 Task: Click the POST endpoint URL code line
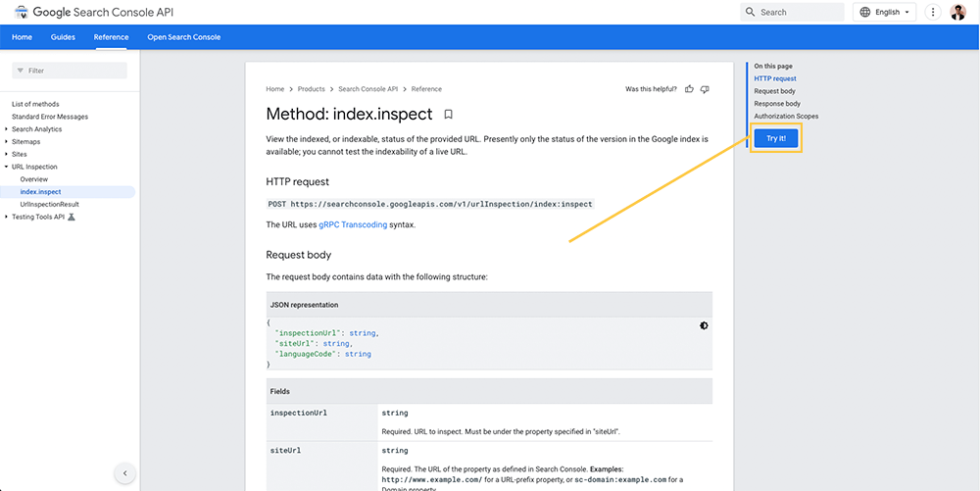[x=430, y=204]
